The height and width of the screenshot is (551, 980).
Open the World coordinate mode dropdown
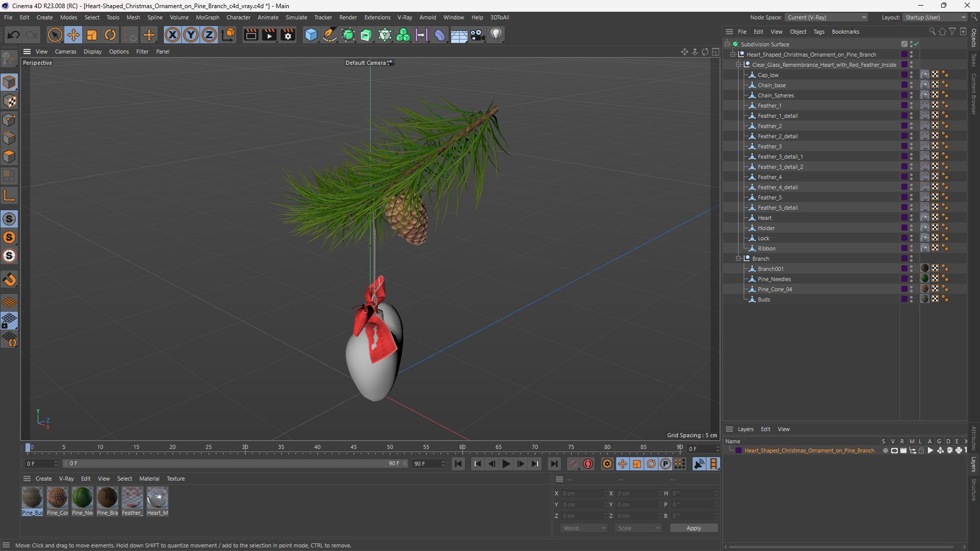click(x=584, y=528)
